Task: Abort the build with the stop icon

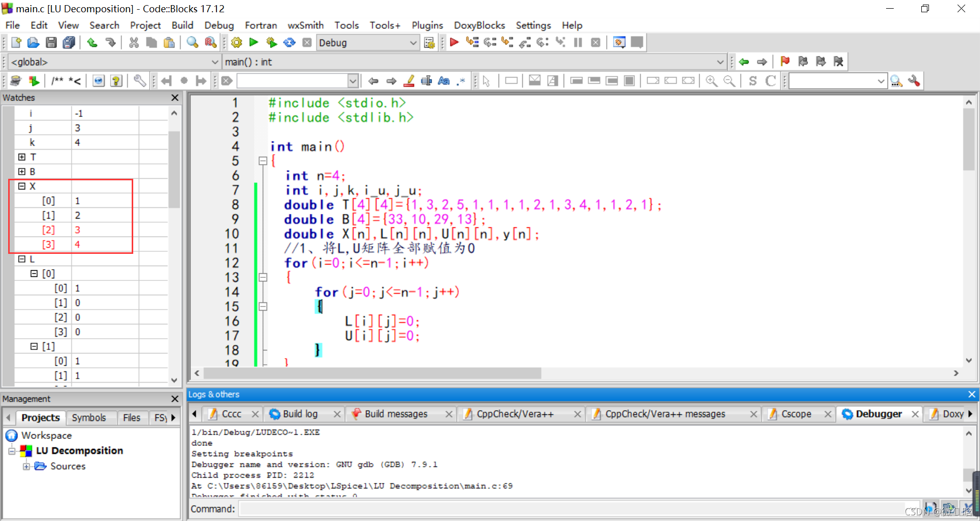Action: 307,42
